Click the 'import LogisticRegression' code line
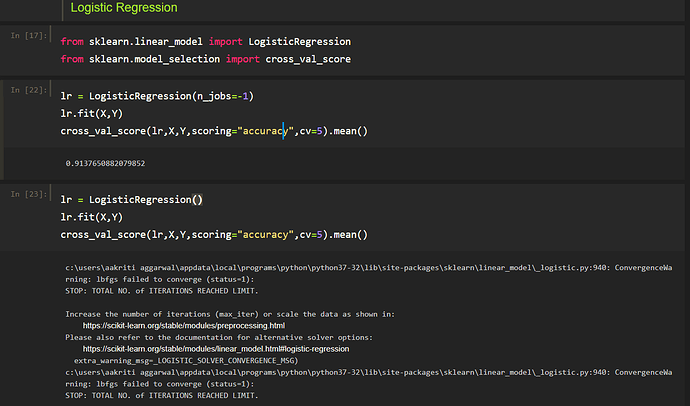Viewport: 690px width, 406px height. click(206, 42)
